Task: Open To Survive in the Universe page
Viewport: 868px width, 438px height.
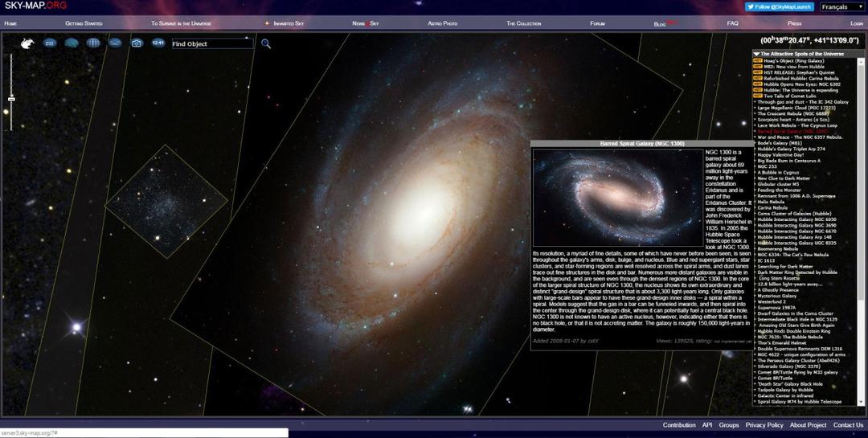Action: [181, 24]
